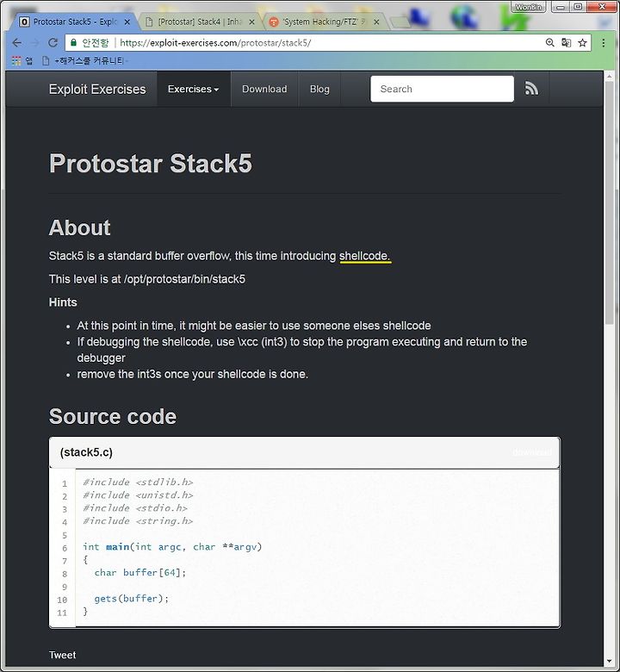The width and height of the screenshot is (620, 672).
Task: Click the #include <stdlib.h> line
Action: (138, 482)
